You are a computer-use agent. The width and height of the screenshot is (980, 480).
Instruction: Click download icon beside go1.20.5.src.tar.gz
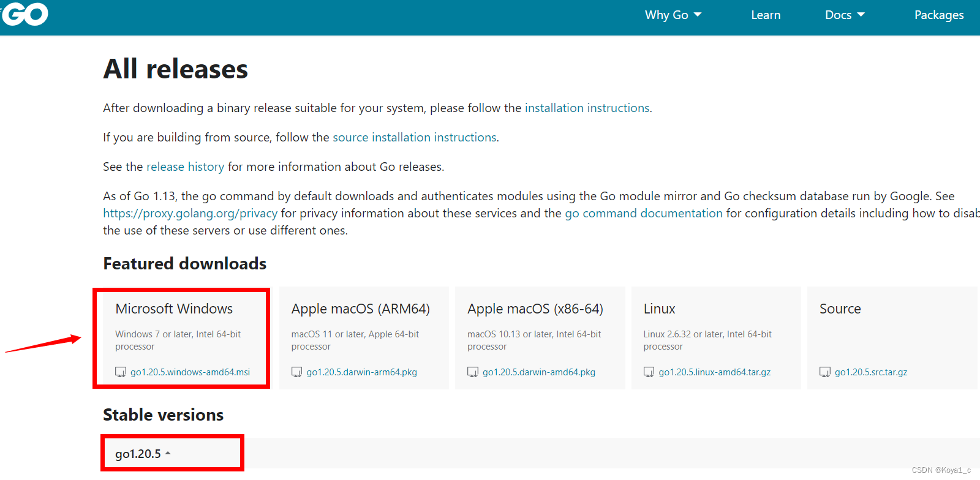point(825,372)
